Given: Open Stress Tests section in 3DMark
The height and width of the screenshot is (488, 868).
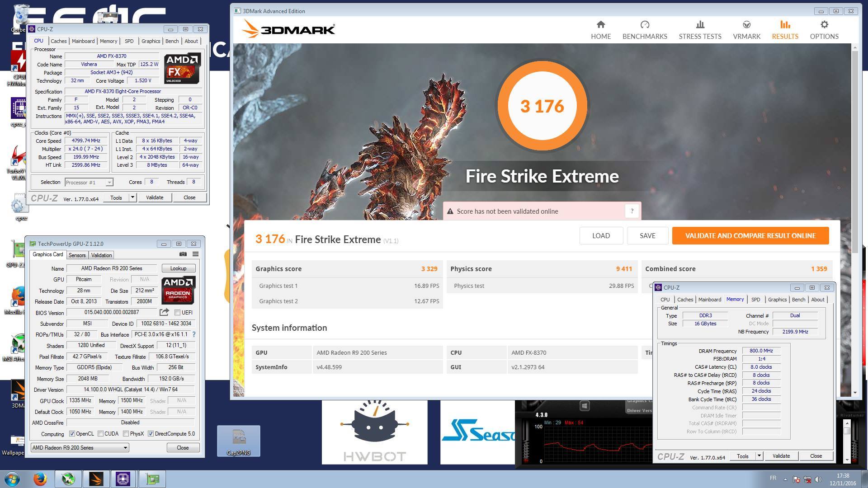Looking at the screenshot, I should click(x=700, y=30).
